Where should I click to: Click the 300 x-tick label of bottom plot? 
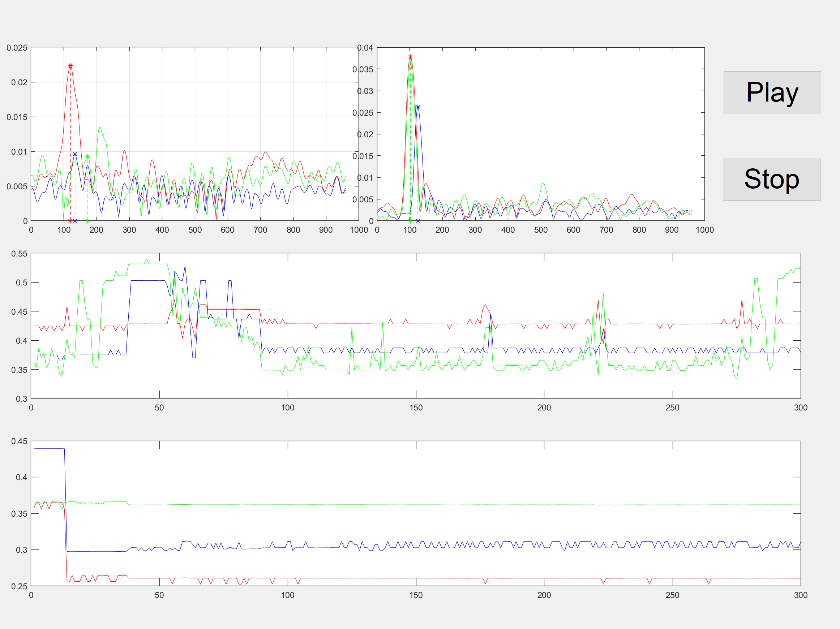pos(801,595)
